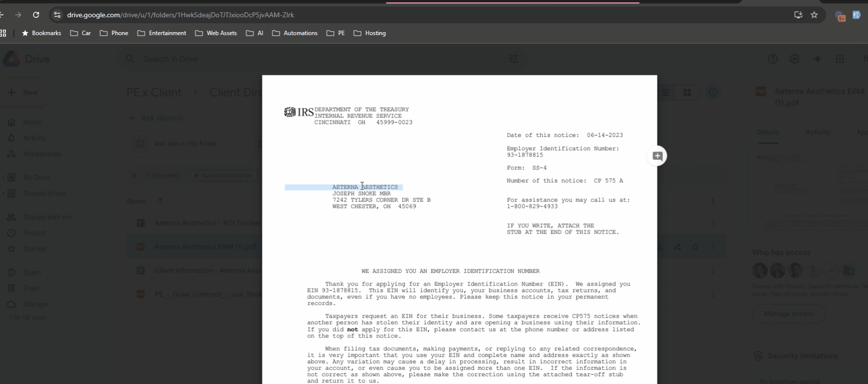Open Recent files in the sidebar
This screenshot has width=868, height=384.
[34, 233]
